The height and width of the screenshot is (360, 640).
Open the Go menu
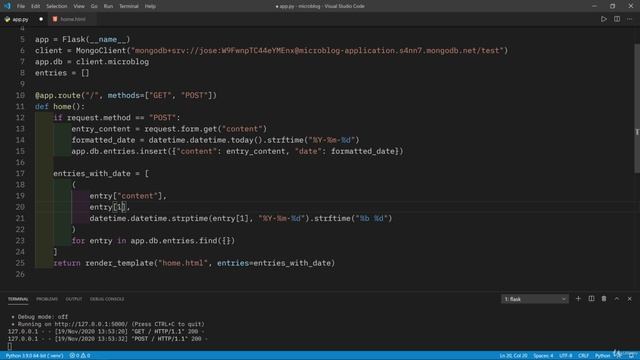(x=94, y=6)
